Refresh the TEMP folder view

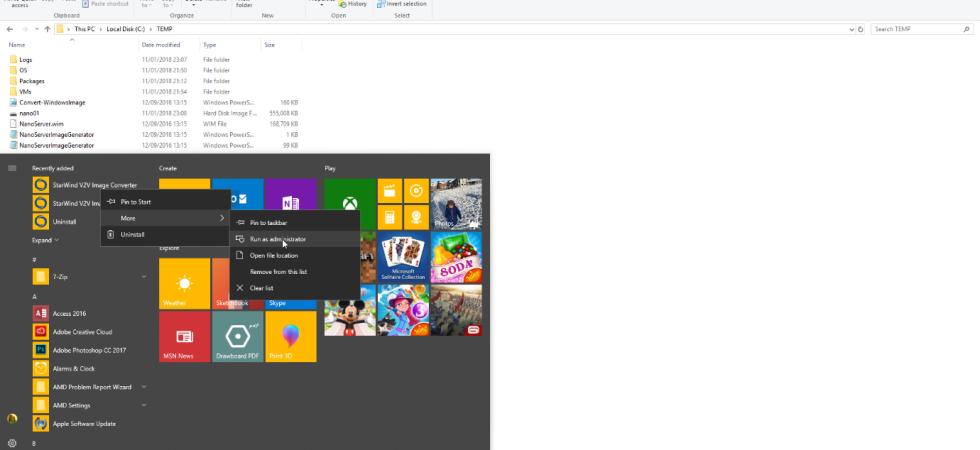click(861, 29)
